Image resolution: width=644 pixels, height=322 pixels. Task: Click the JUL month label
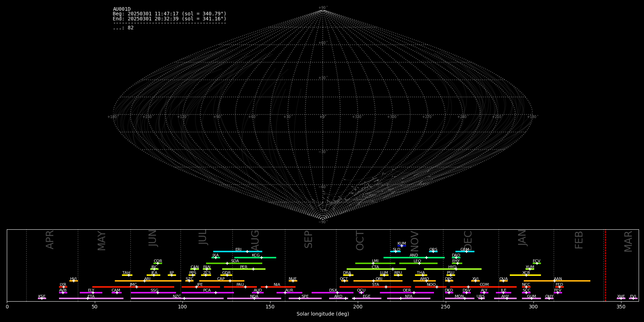pos(203,237)
